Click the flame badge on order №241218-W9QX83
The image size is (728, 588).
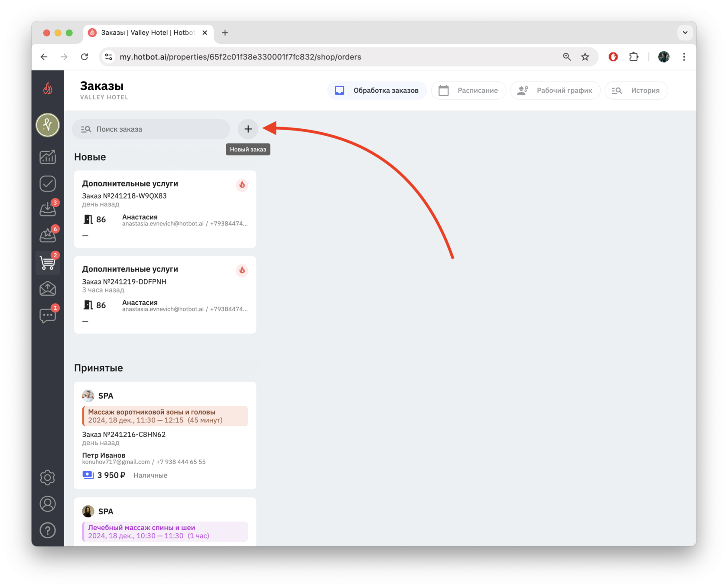click(x=242, y=185)
